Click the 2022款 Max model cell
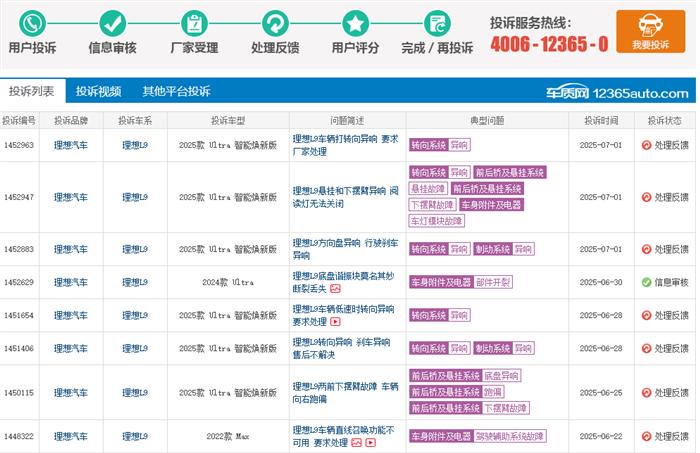This screenshot has height=453, width=700. tap(228, 436)
